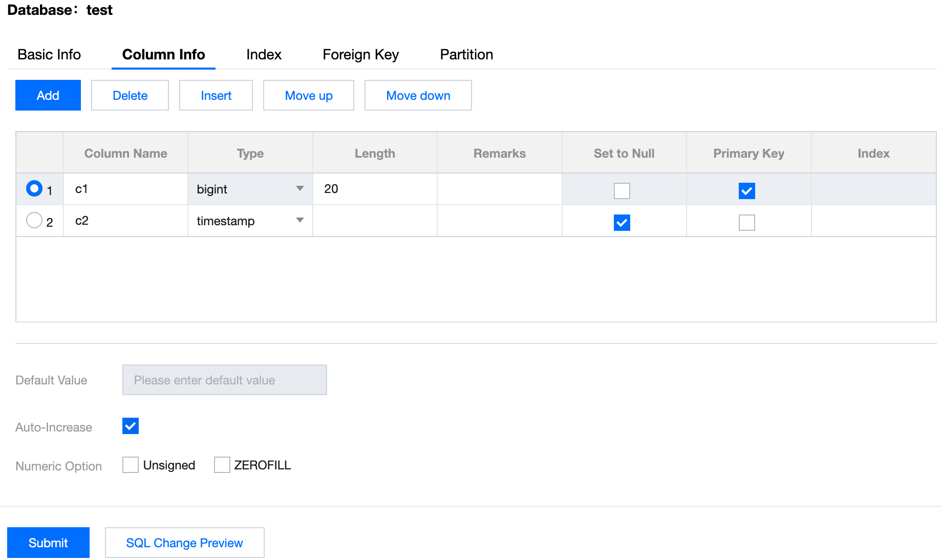Click the Default Value input field
Screen dimensions: 942x560
[x=224, y=380]
